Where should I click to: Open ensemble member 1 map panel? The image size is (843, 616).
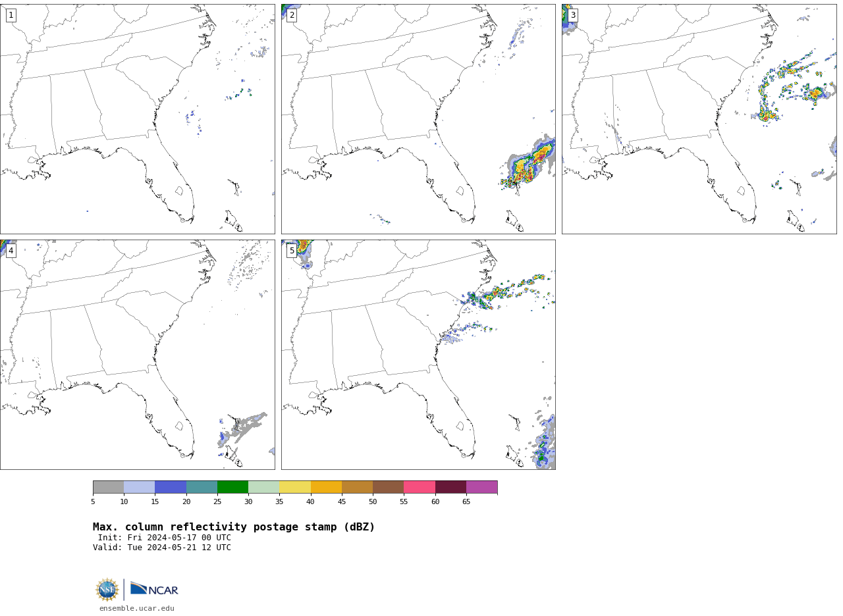coord(138,119)
